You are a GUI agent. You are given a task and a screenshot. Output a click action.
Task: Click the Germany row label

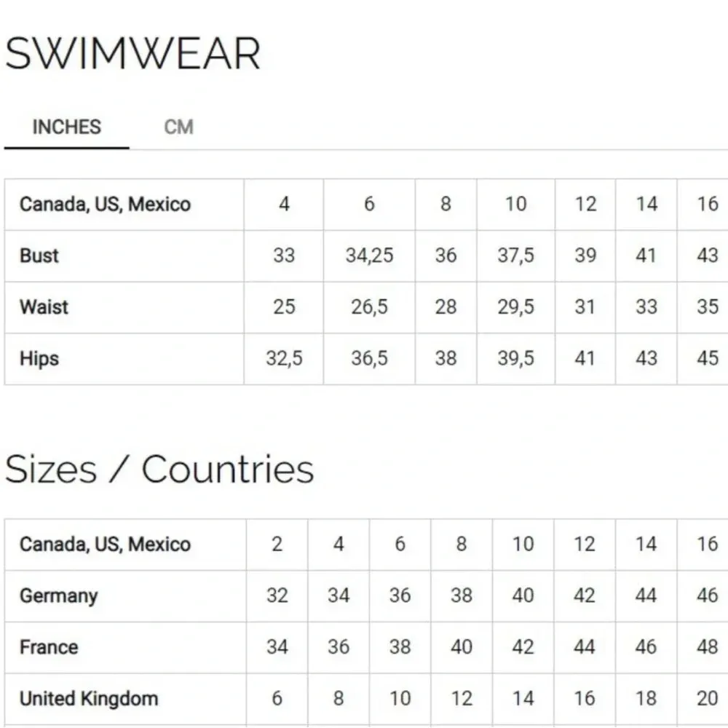[58, 596]
